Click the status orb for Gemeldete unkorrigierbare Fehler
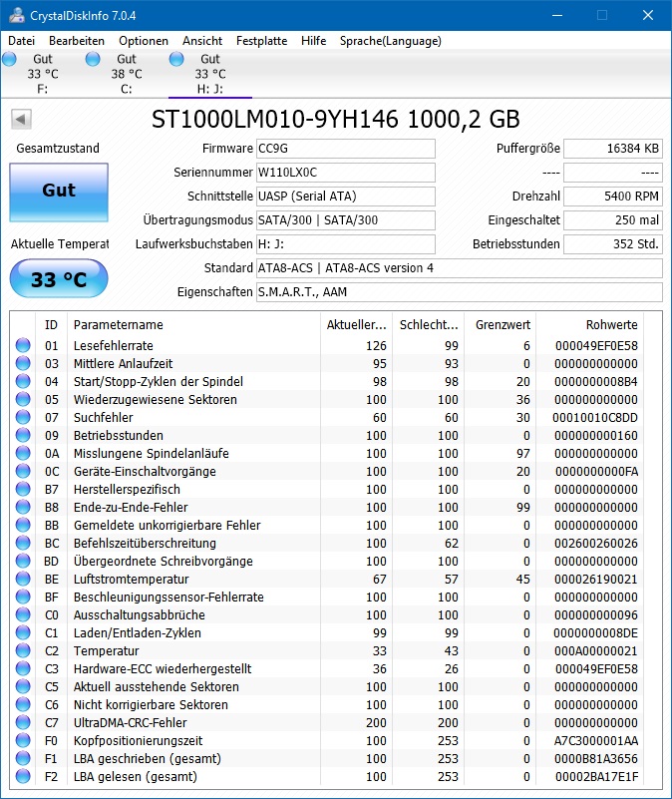Viewport: 672px width, 799px height. (x=23, y=525)
